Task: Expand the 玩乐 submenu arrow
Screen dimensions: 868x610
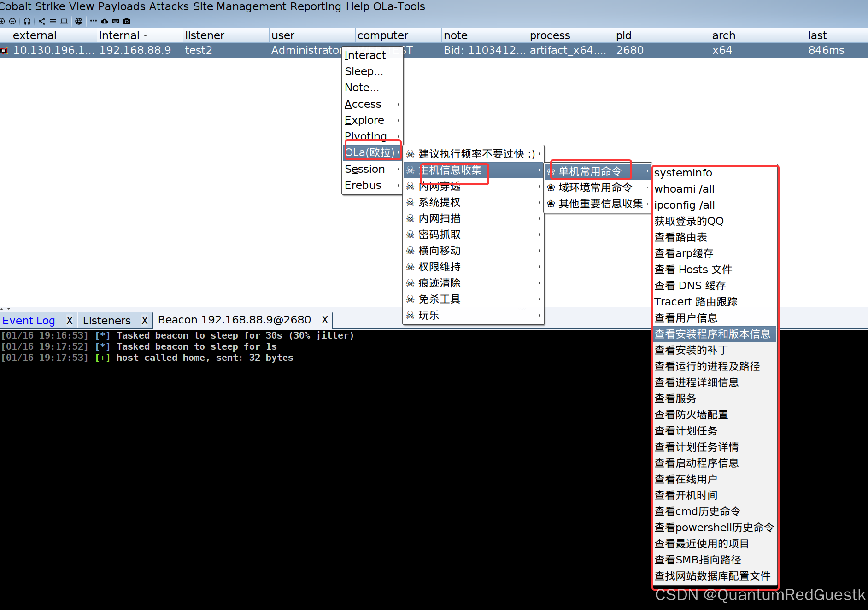Action: click(539, 315)
